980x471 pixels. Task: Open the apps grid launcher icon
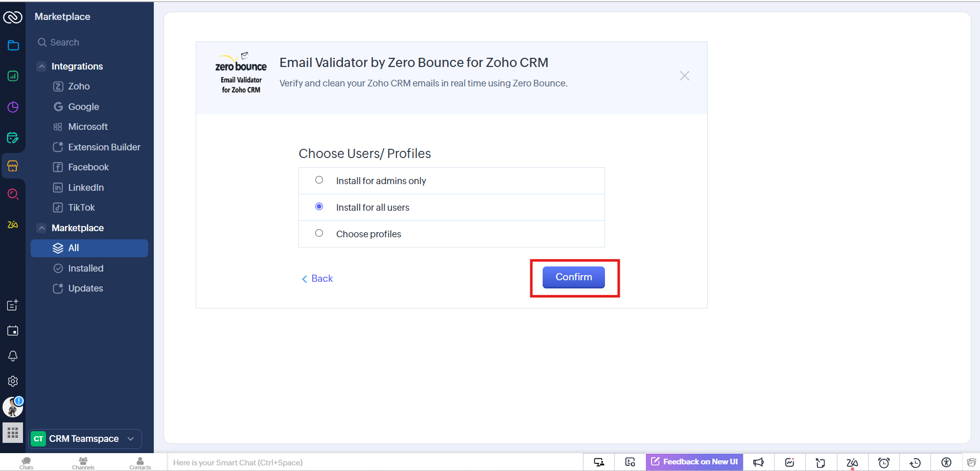pos(13,433)
